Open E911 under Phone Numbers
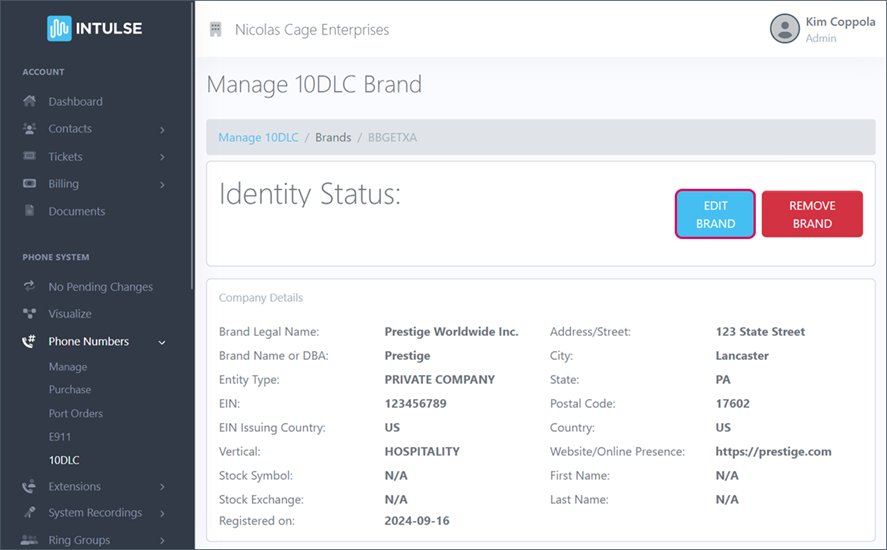Screen dimensions: 887x550 [59, 437]
